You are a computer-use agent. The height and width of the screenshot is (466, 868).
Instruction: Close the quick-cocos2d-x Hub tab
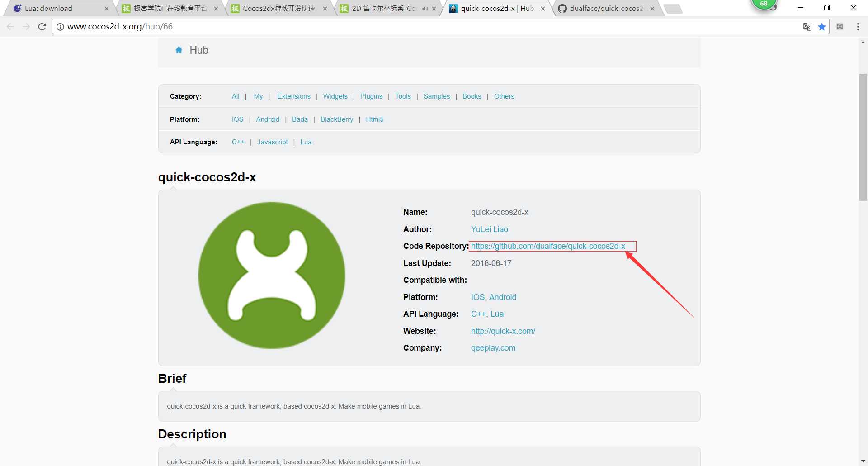coord(543,9)
